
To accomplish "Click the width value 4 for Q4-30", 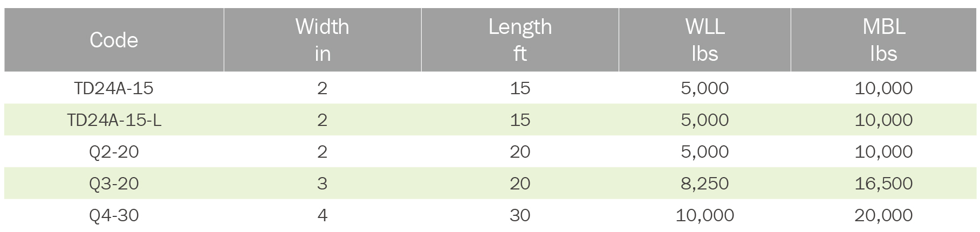I will [x=322, y=215].
